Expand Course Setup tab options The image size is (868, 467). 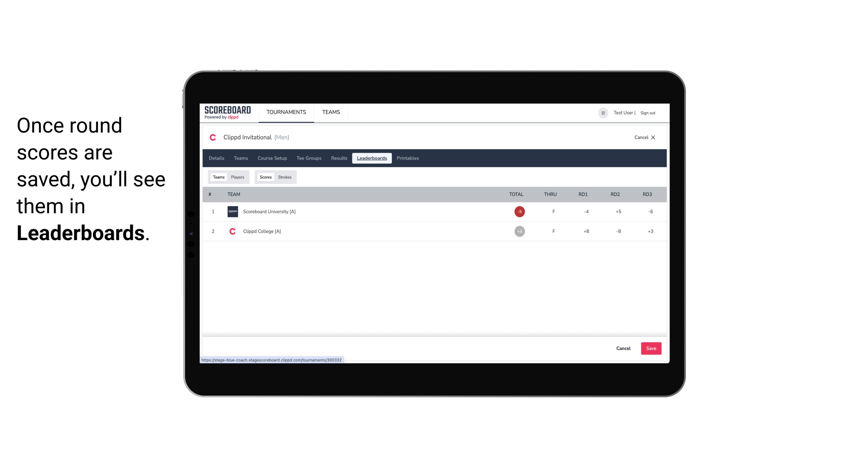click(x=272, y=158)
